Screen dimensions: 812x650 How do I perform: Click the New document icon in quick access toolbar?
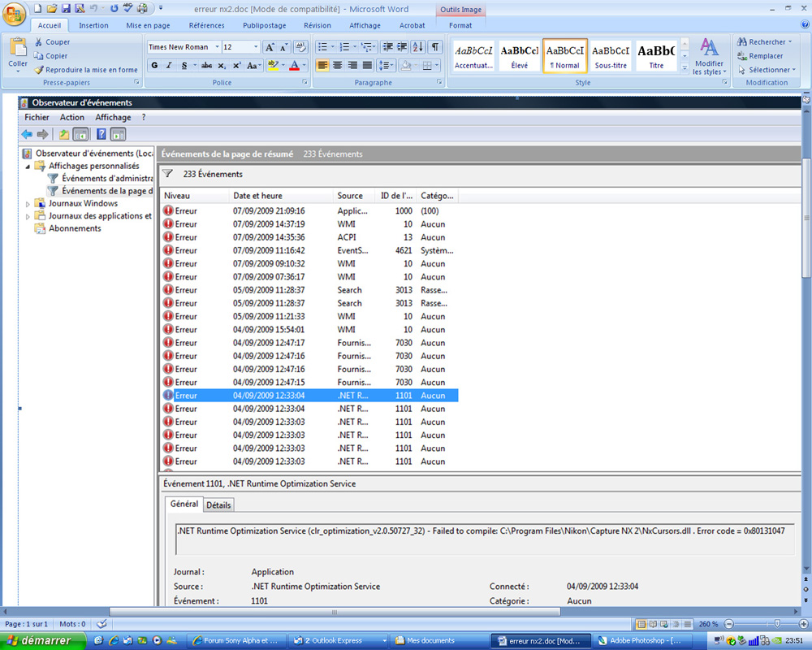pyautogui.click(x=38, y=8)
